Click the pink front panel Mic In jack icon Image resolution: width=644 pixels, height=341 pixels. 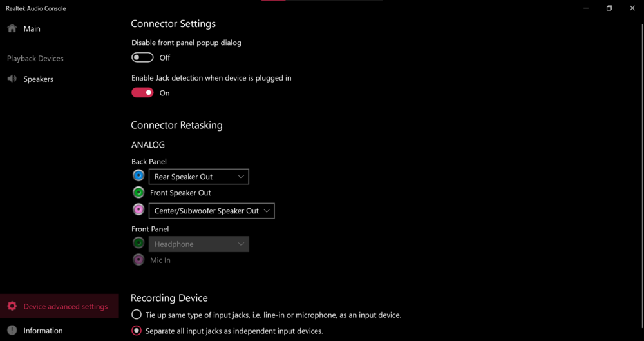(138, 260)
